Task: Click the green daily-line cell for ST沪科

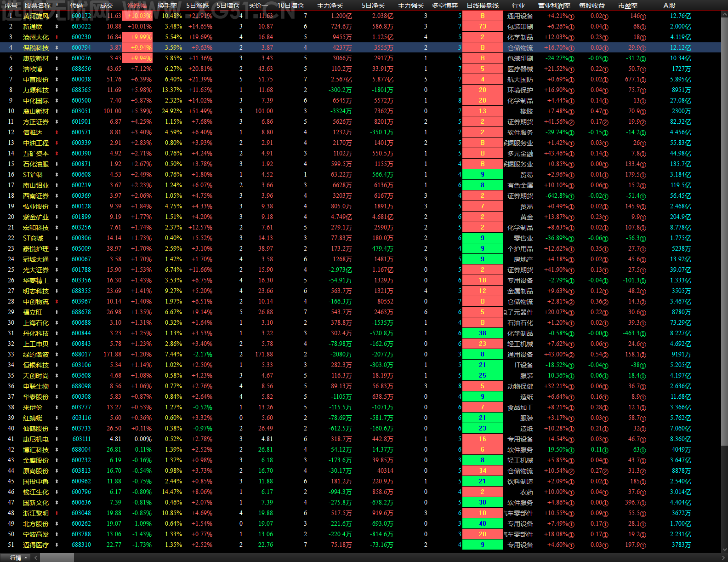Action: tap(483, 175)
